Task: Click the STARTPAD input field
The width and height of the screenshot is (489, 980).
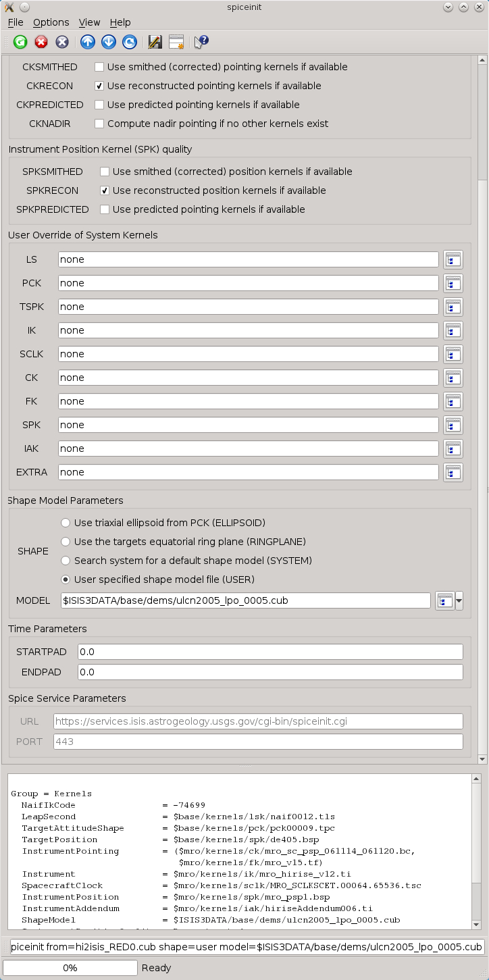Action: [x=270, y=651]
